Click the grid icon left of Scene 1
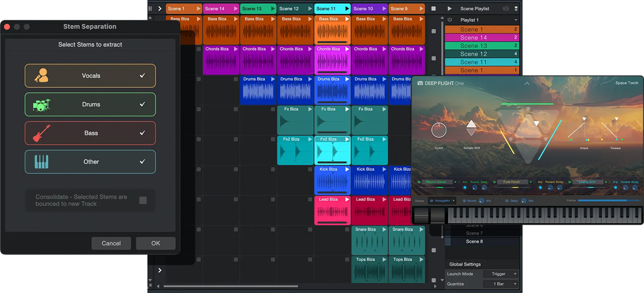 pos(150,9)
